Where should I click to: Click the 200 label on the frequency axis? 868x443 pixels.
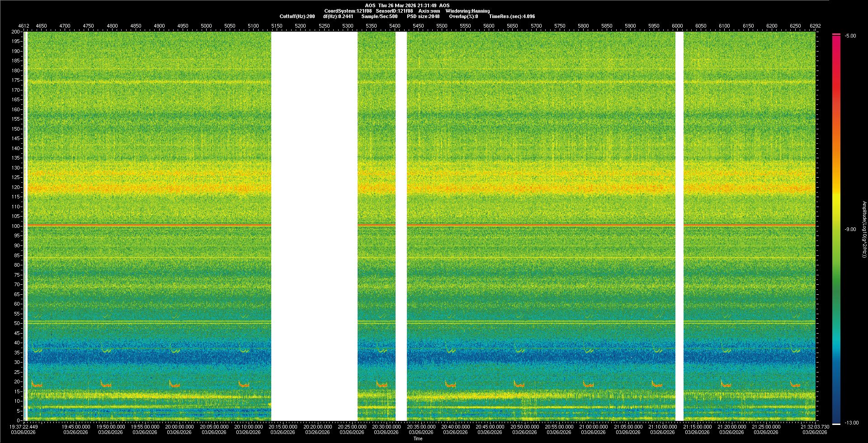coord(16,32)
